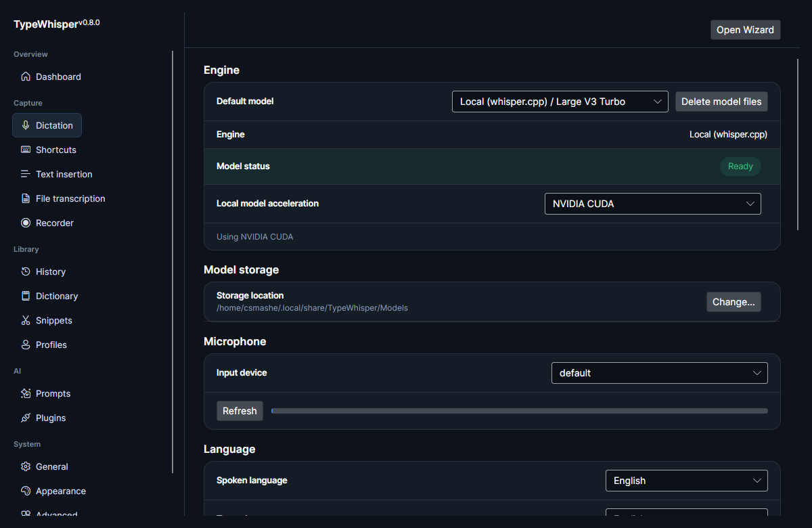The height and width of the screenshot is (528, 812).
Task: Click the Prompts sparkle icon
Action: point(26,393)
